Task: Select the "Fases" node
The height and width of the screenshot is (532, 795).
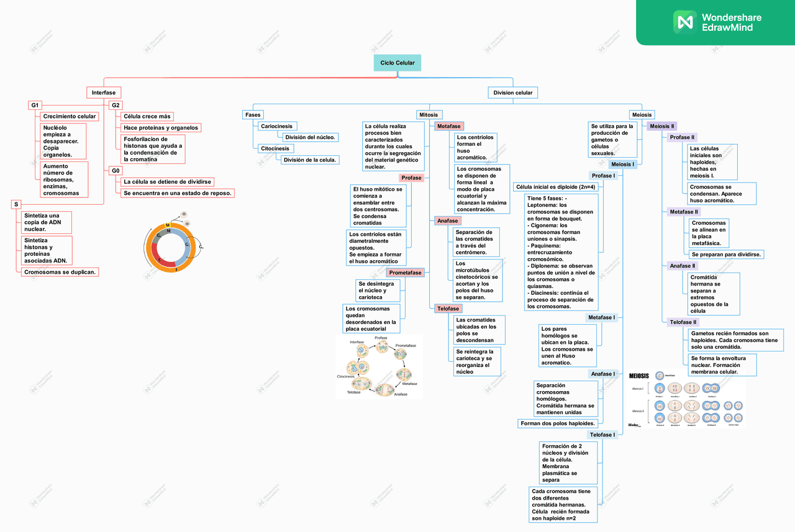Action: (x=253, y=115)
